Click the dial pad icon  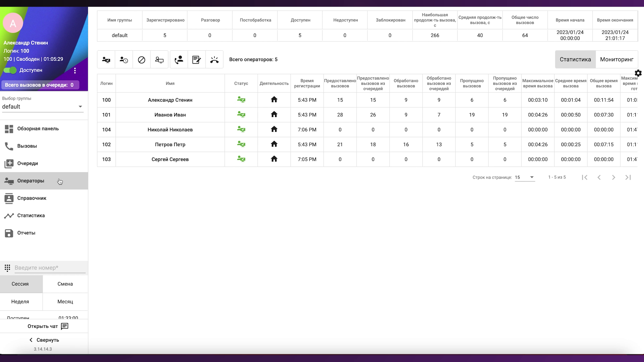click(7, 268)
